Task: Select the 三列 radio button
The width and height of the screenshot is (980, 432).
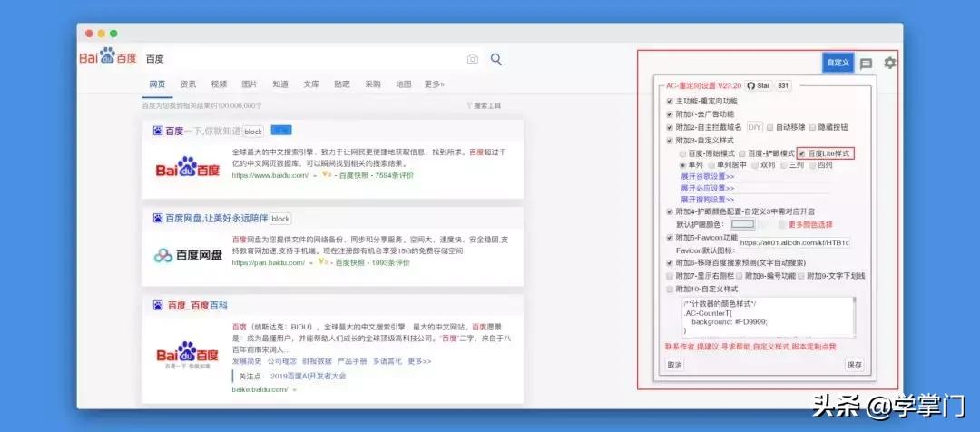Action: point(784,166)
